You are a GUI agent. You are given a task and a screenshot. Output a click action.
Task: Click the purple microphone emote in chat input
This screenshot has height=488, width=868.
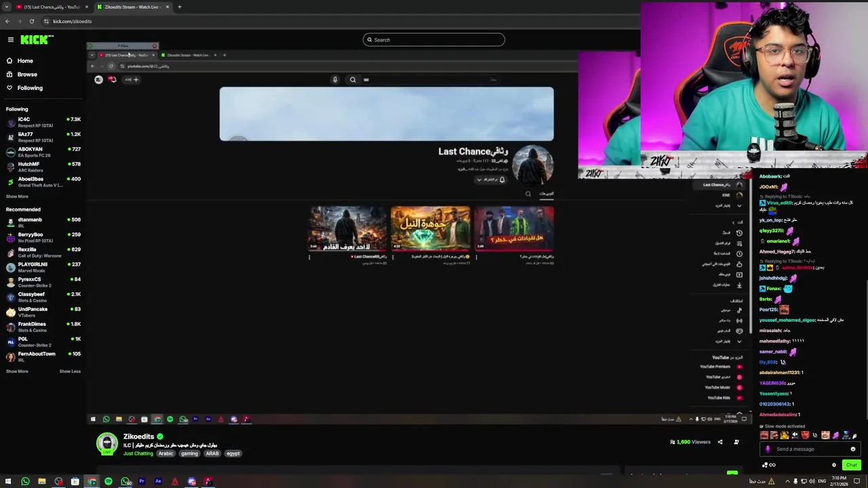[x=768, y=449]
